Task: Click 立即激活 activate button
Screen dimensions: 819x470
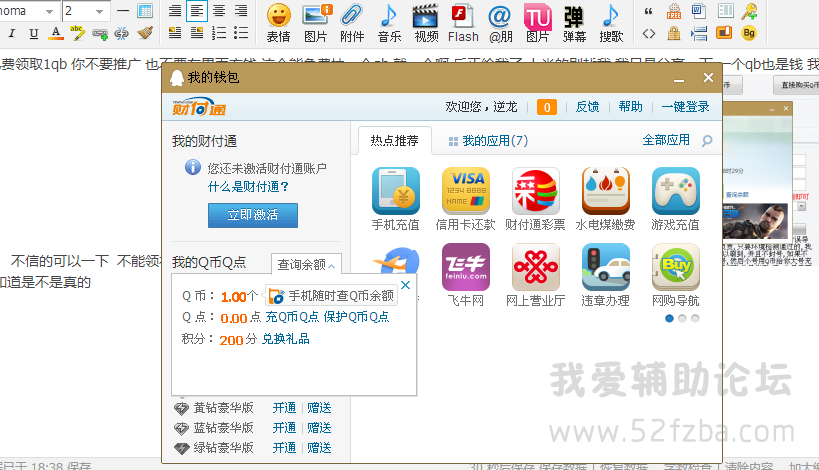Action: (253, 215)
